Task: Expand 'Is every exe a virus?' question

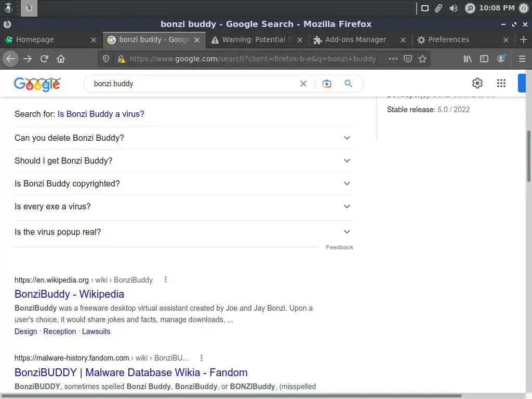Action: [x=183, y=207]
